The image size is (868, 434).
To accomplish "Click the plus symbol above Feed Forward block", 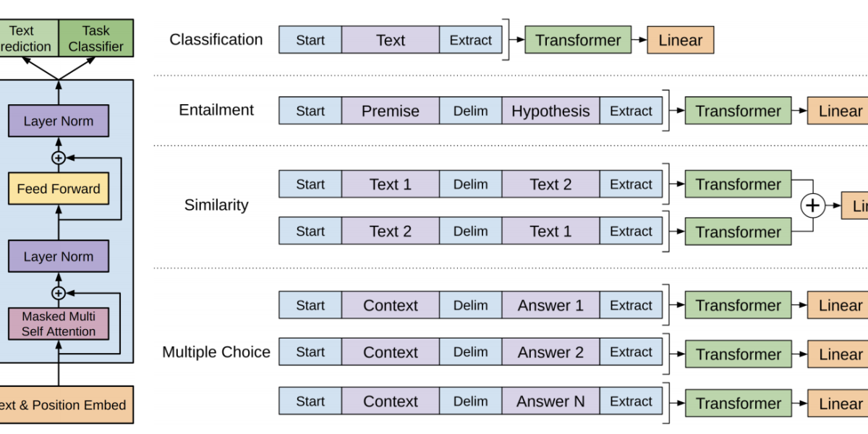I will coord(59,158).
